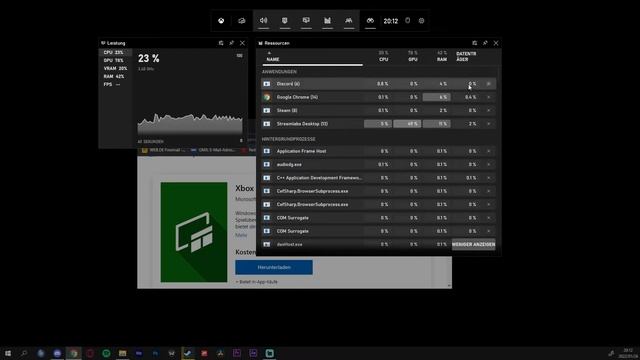Click the cloud-shaped icon beside the Xbox logo
Image resolution: width=640 pixels, height=360 pixels.
tap(242, 21)
